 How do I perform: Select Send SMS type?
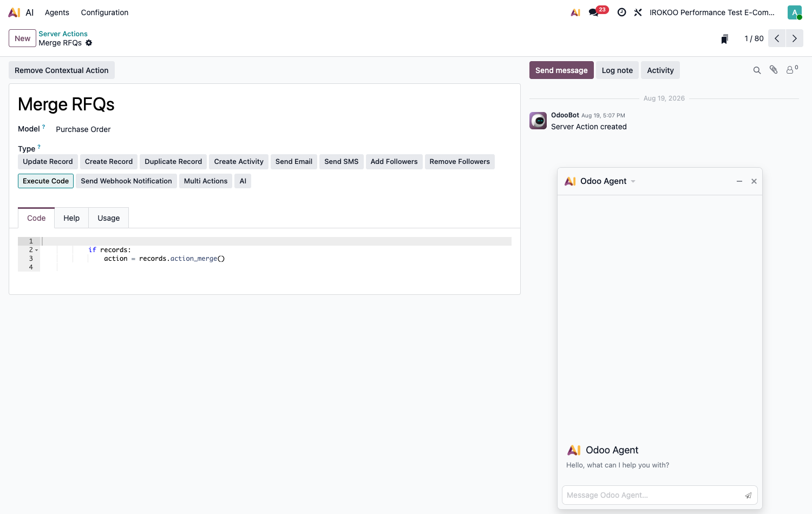pos(342,162)
